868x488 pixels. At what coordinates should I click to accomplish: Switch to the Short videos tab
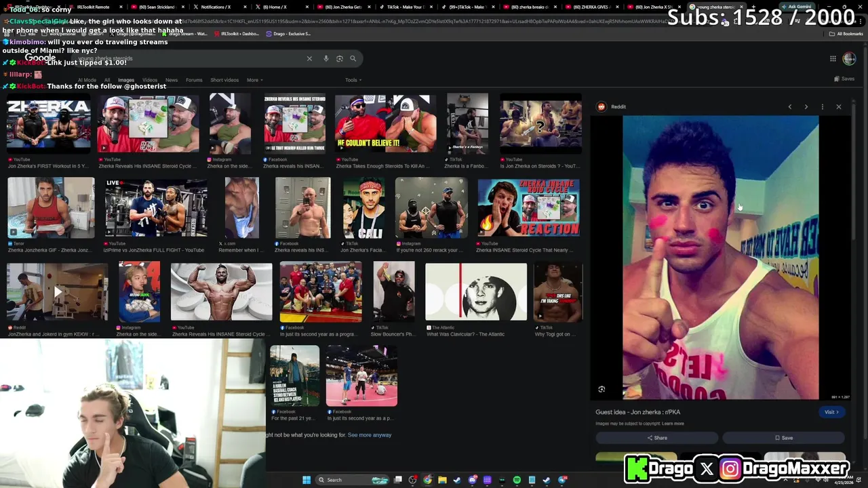[x=224, y=80]
